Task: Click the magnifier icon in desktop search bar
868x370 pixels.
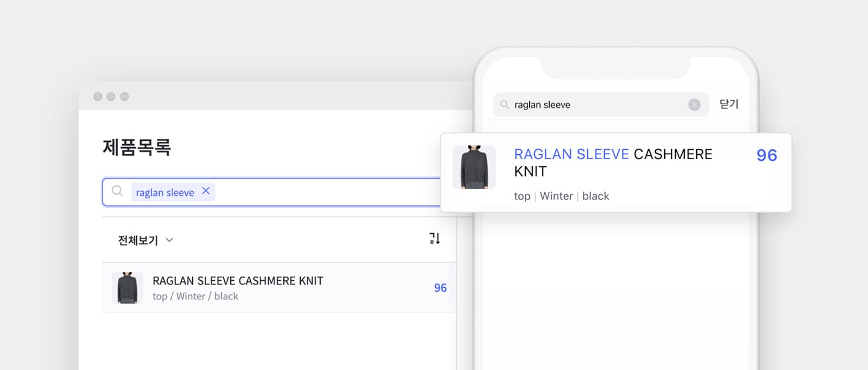Action: click(117, 191)
